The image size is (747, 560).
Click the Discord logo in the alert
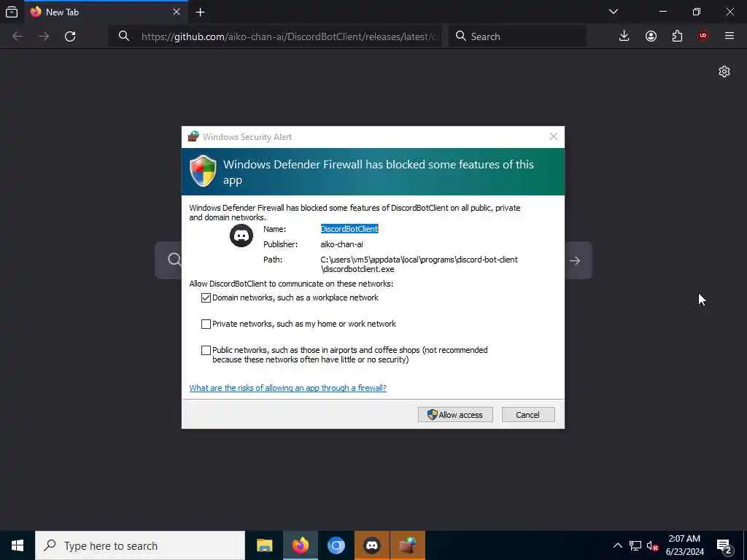tap(241, 236)
